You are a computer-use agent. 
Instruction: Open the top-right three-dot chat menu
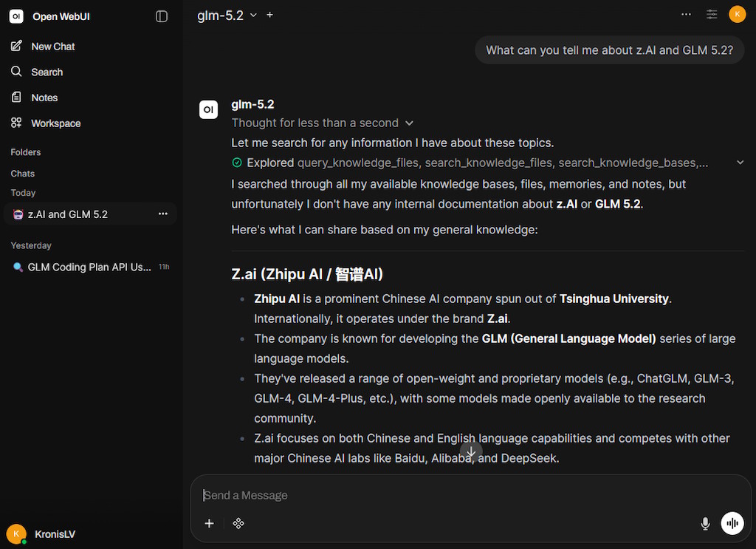(x=686, y=15)
